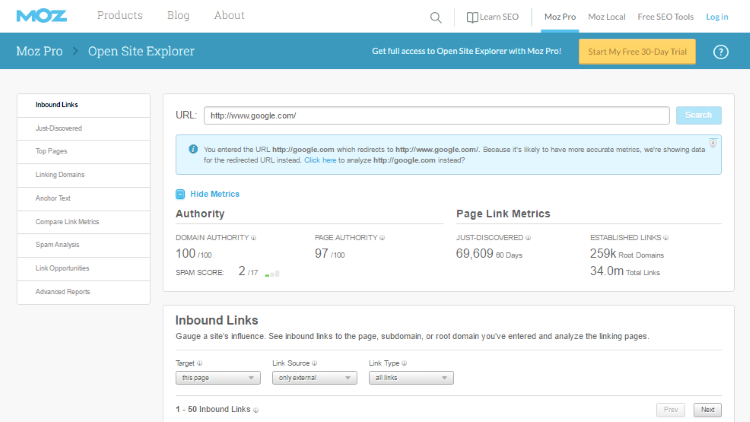Open the Learn SEO link
Screen dimensions: 750x422
coord(499,17)
